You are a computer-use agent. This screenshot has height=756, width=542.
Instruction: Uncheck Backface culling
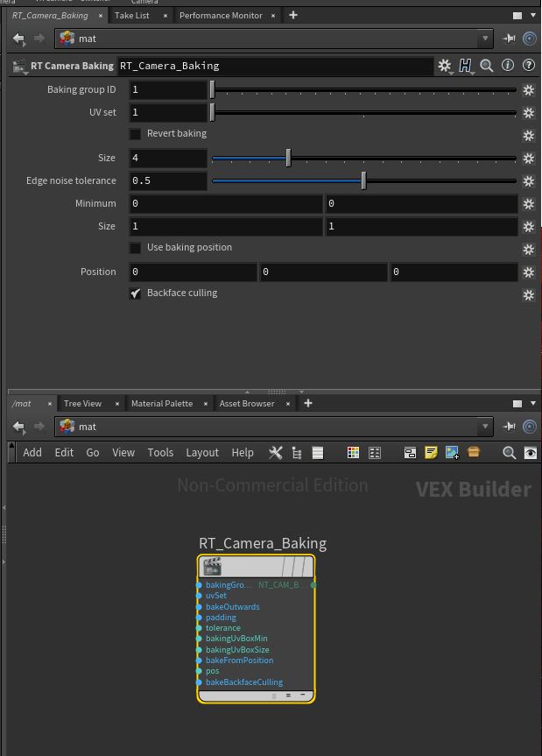point(136,293)
